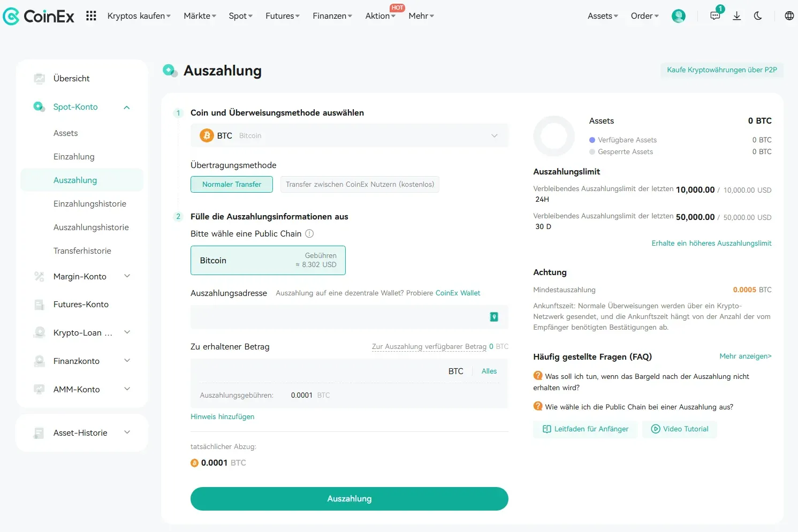798x532 pixels.
Task: Click the AMM-Konto sidebar icon
Action: (39, 390)
